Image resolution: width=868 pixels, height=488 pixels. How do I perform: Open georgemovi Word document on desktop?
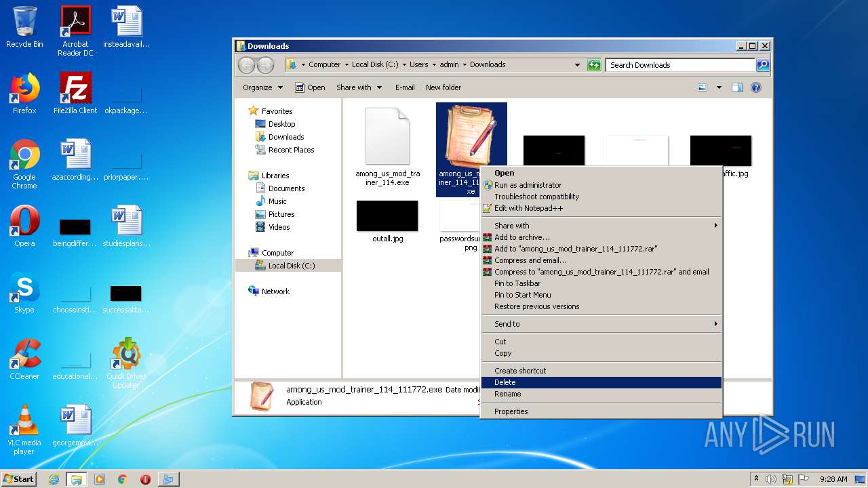[75, 426]
